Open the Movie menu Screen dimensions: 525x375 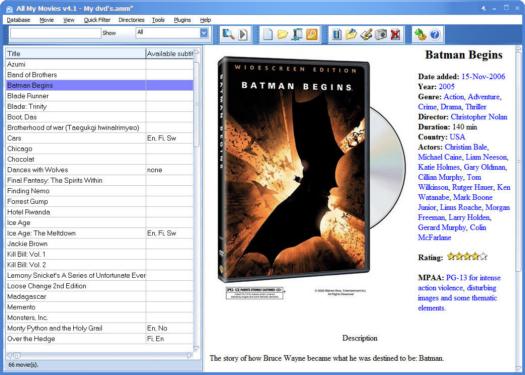coord(47,20)
